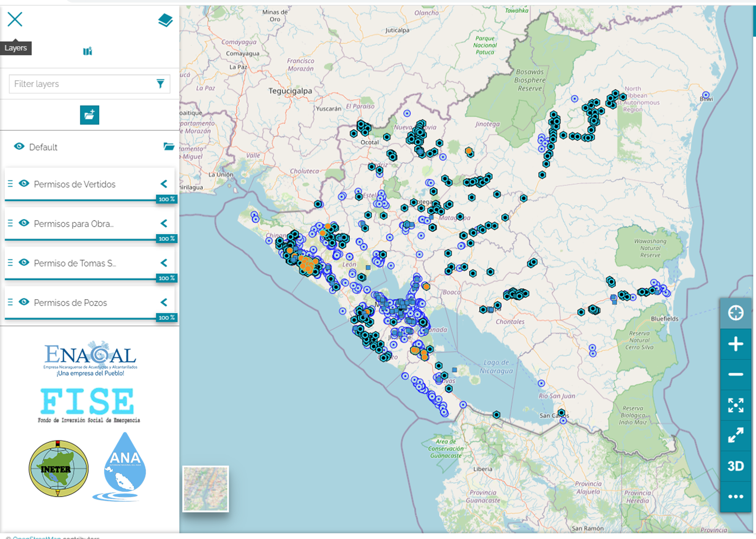Hide the Permisos de Vertidos layer
Image resolution: width=756 pixels, height=539 pixels.
(24, 184)
